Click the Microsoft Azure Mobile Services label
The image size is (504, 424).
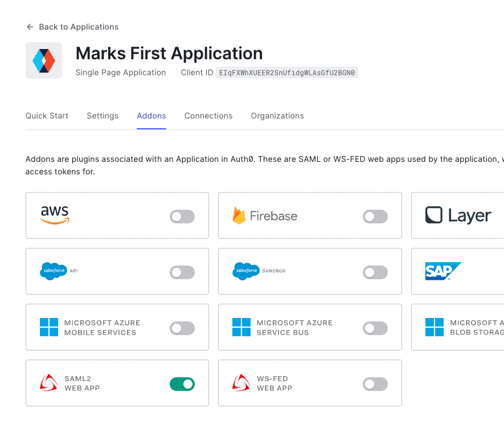(x=102, y=328)
